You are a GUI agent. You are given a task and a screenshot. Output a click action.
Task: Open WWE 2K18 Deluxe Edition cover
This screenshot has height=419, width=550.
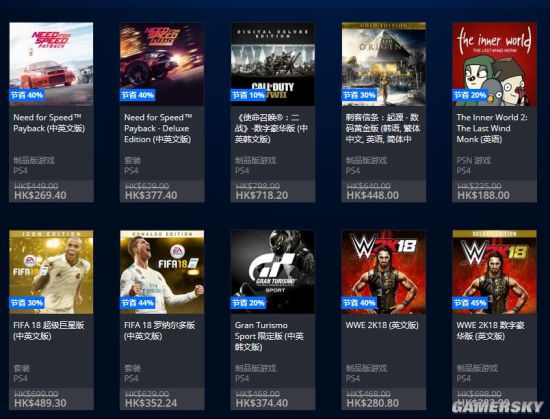(495, 272)
